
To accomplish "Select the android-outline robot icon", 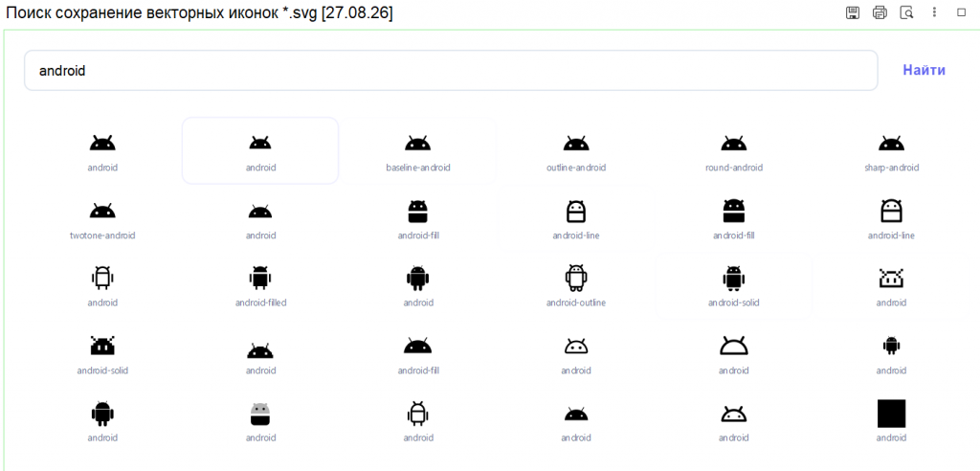I will point(575,279).
